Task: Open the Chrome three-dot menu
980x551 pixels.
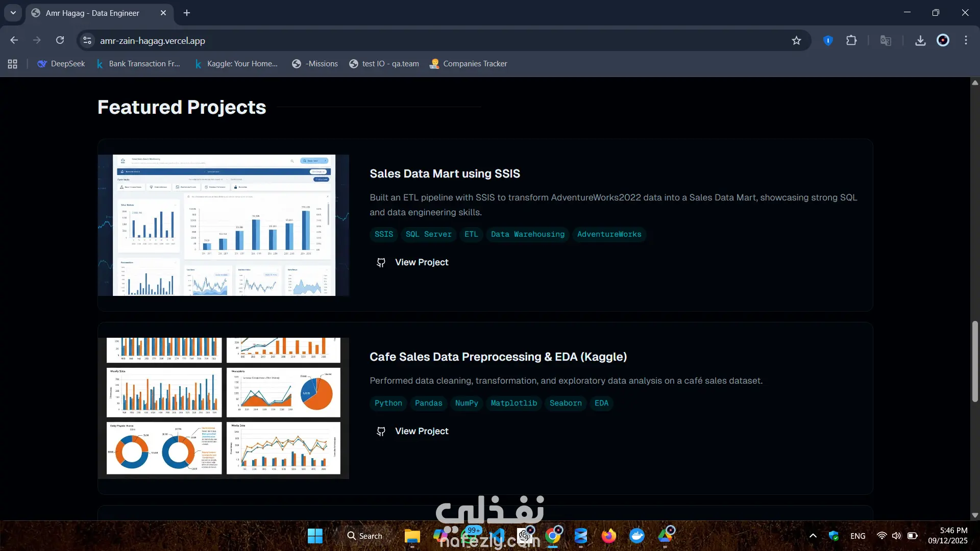Action: (x=966, y=40)
